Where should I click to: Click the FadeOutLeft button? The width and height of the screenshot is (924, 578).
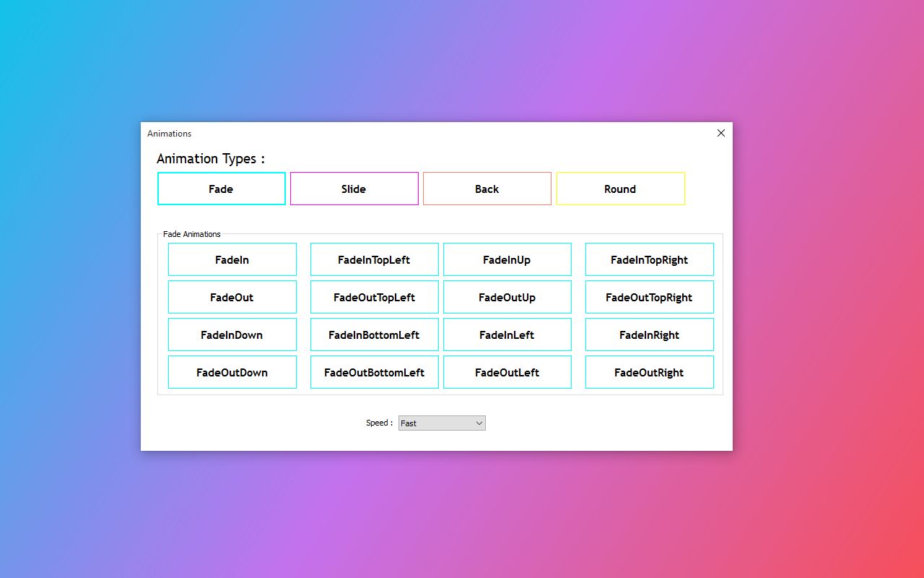click(x=507, y=372)
